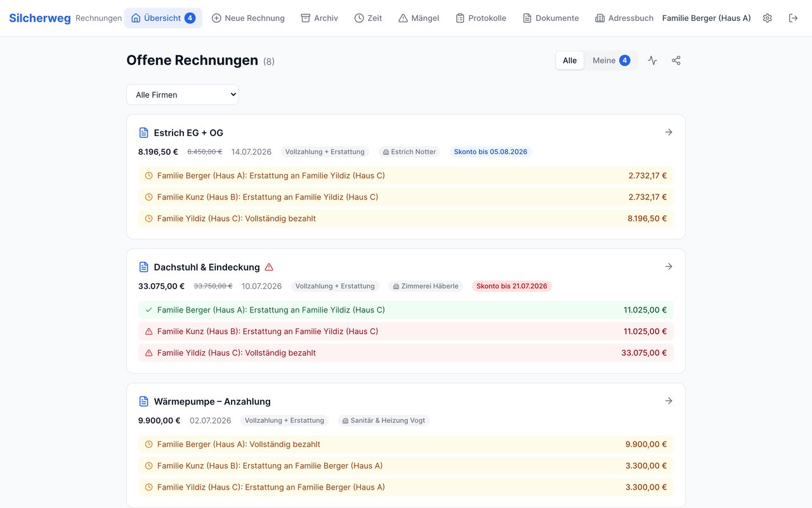
Task: Click the share icon beside the activity icon
Action: point(676,60)
